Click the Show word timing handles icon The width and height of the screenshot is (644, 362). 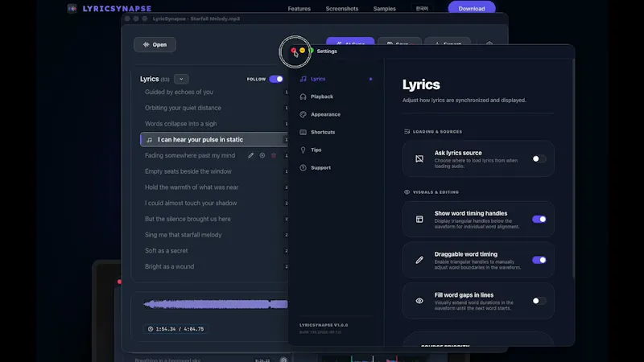[419, 219]
